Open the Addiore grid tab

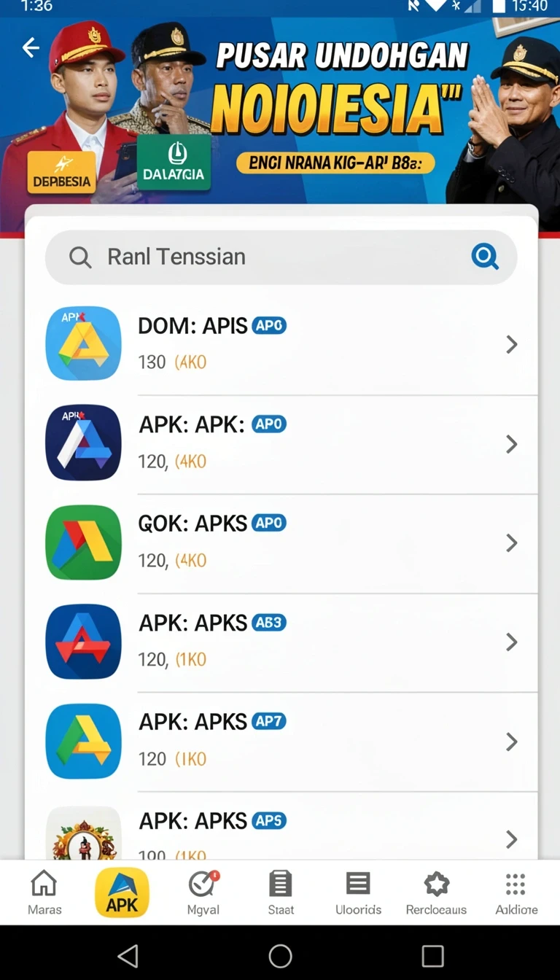tap(516, 892)
